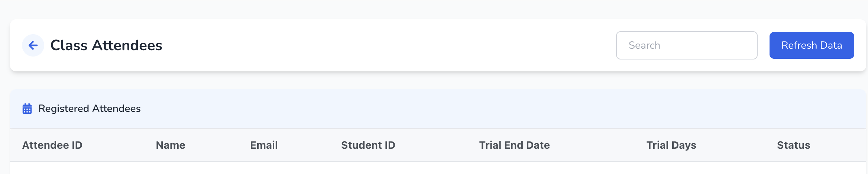Click the Registered Attendees section label
The image size is (868, 174).
(90, 109)
